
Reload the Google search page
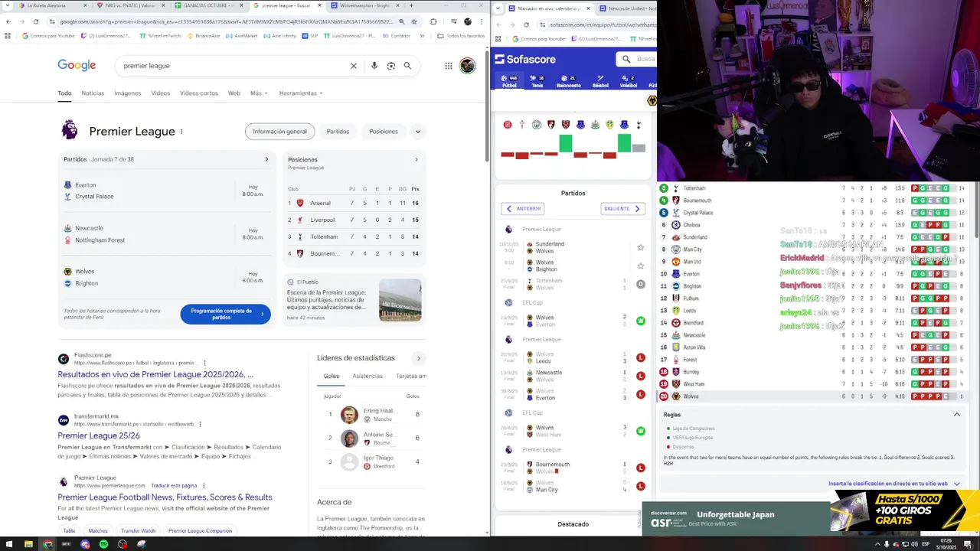36,21
